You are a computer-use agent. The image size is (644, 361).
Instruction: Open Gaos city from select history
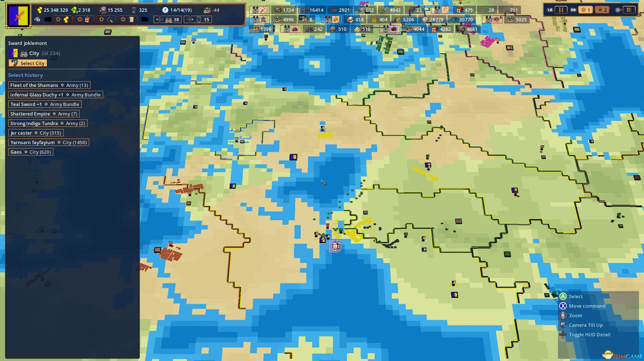[x=31, y=152]
